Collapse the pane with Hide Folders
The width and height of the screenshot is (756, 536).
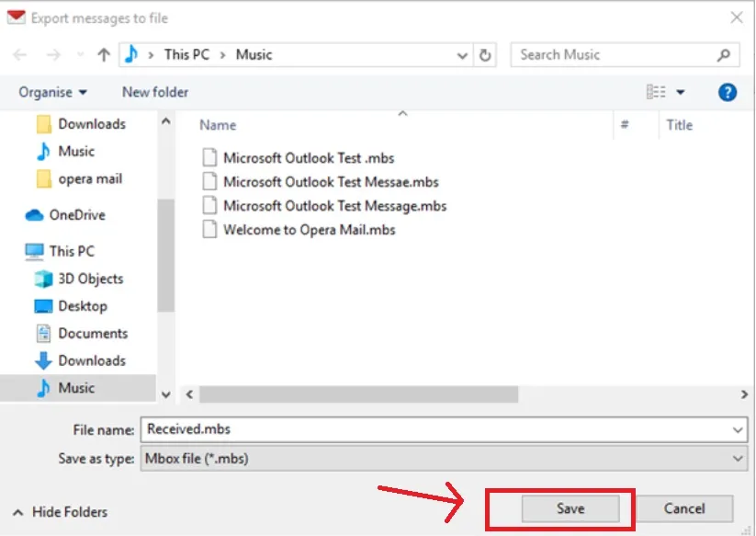61,512
